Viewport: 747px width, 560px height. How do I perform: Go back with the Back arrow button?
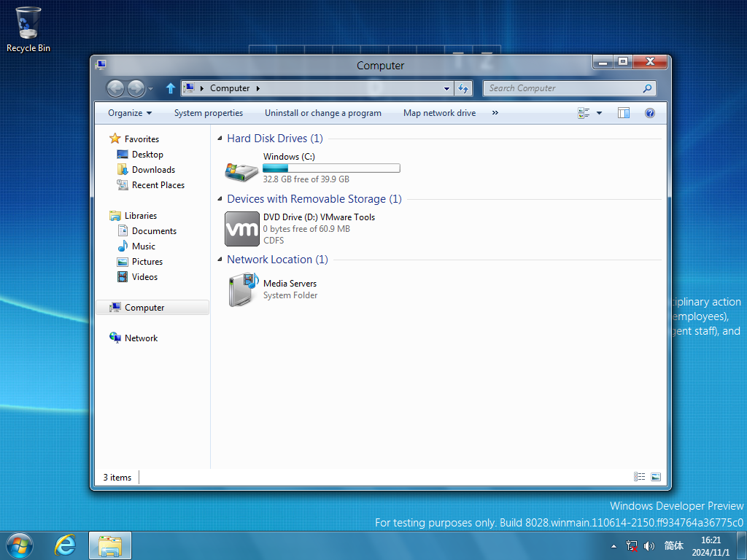115,88
